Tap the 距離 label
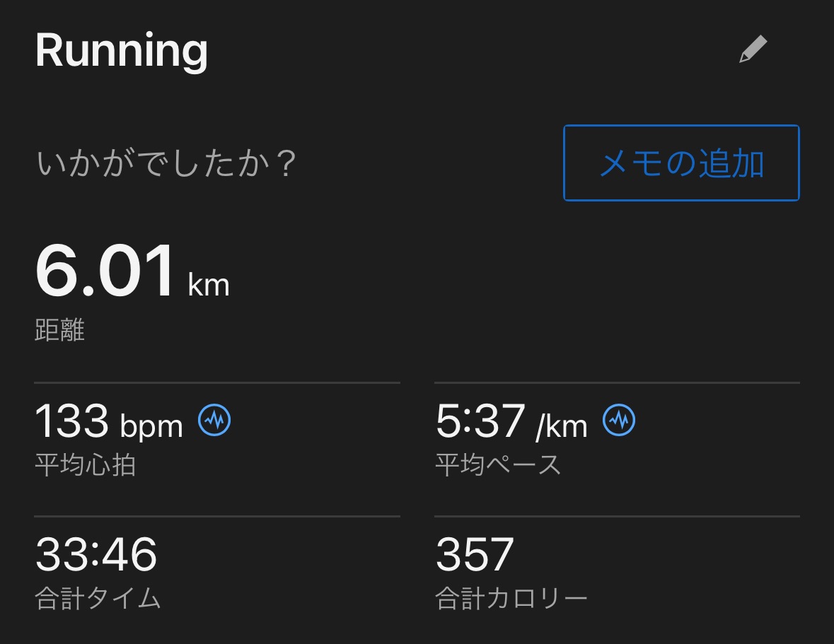 click(59, 330)
